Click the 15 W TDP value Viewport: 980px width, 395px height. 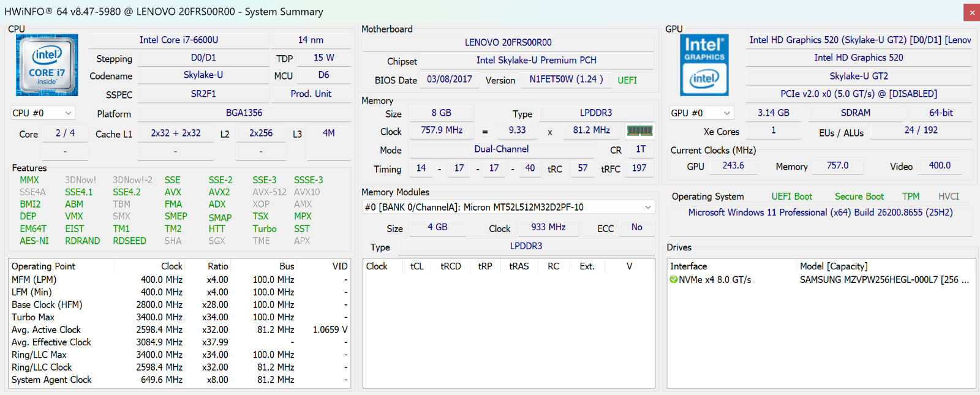(x=324, y=58)
